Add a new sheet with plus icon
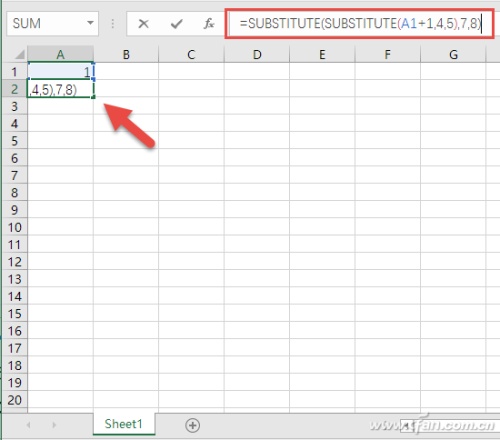The width and height of the screenshot is (500, 440). tap(193, 425)
